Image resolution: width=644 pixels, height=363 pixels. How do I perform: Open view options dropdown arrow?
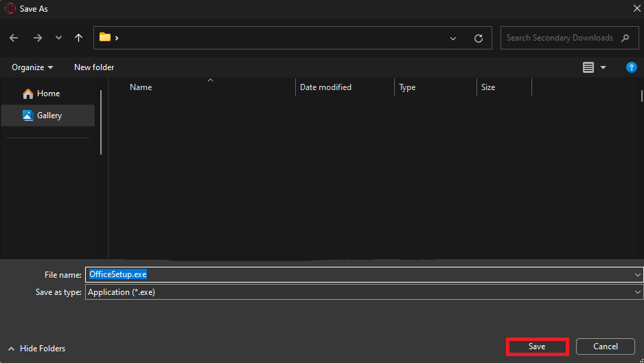(x=603, y=67)
